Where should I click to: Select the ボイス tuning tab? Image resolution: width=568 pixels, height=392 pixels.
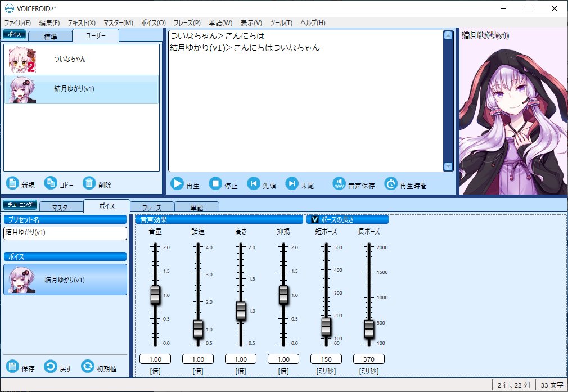point(107,206)
